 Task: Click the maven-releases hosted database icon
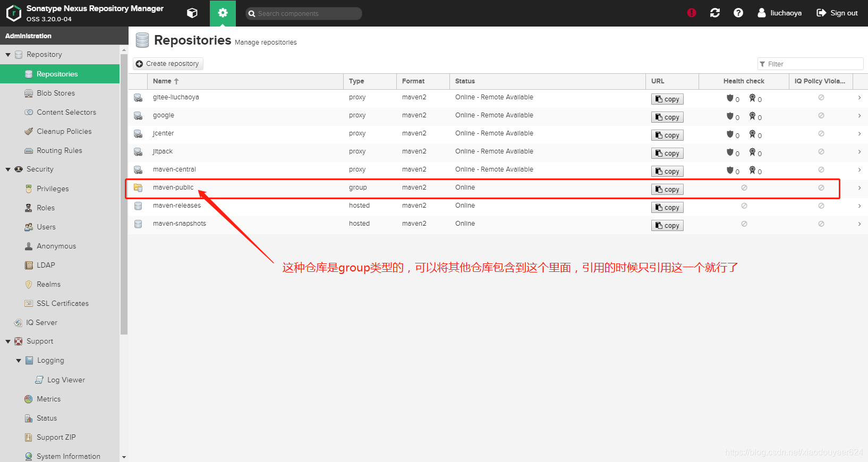coord(138,206)
